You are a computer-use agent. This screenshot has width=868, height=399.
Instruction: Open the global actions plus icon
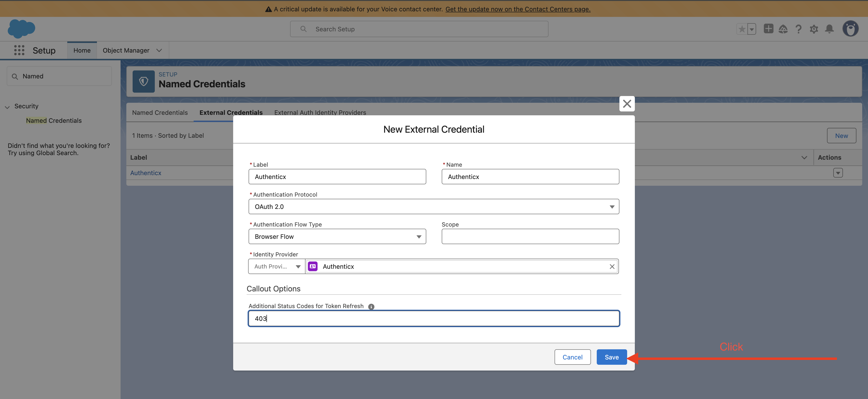[768, 29]
